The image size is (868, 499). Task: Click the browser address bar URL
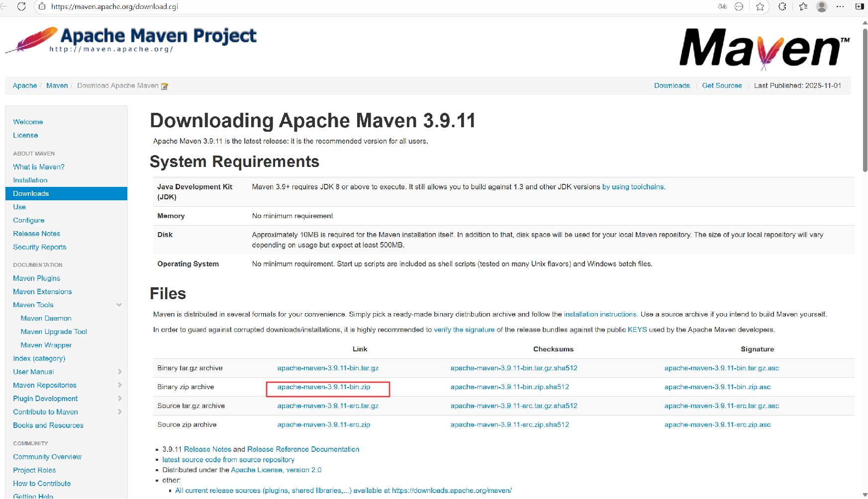tap(114, 6)
